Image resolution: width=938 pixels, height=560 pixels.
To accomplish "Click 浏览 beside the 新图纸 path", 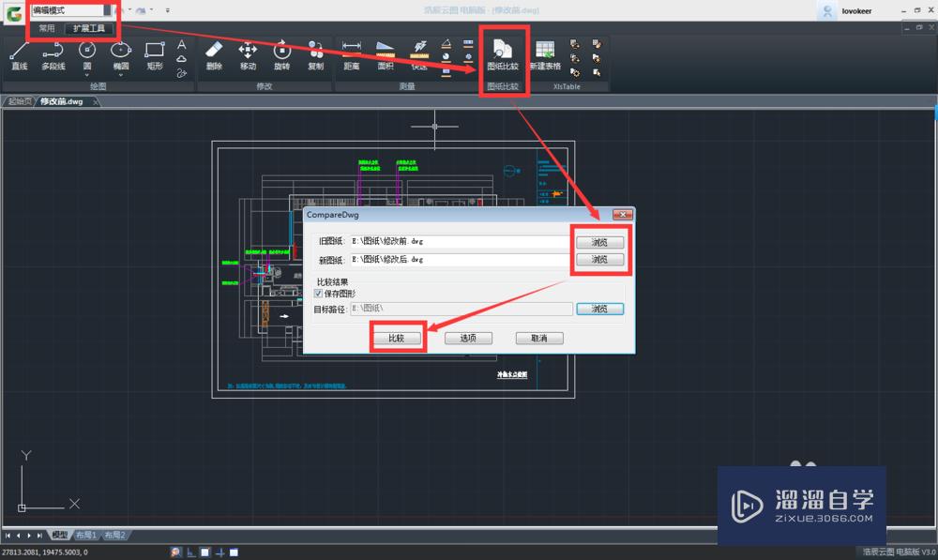I will pos(599,260).
